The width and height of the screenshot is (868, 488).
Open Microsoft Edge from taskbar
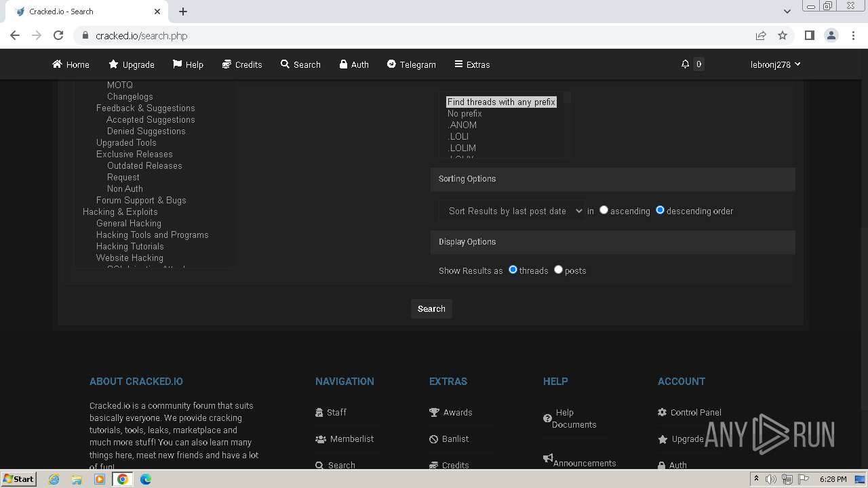point(146,479)
